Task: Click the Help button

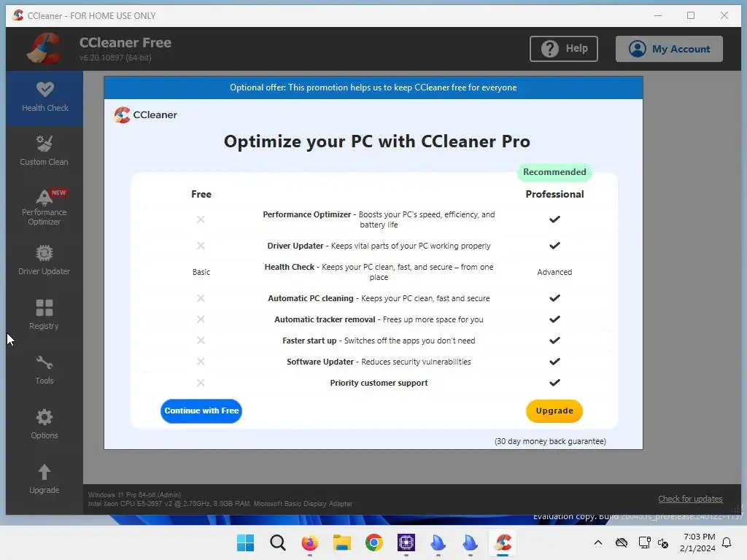Action: [564, 49]
